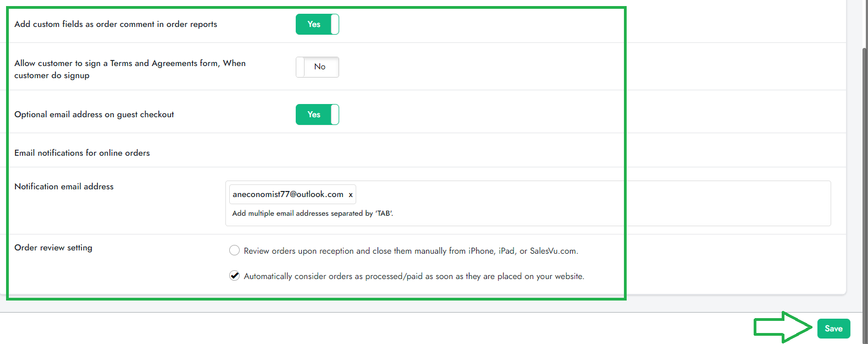Click the "Automatically consider orders as processed/paid" text
This screenshot has width=868, height=344.
coord(414,276)
